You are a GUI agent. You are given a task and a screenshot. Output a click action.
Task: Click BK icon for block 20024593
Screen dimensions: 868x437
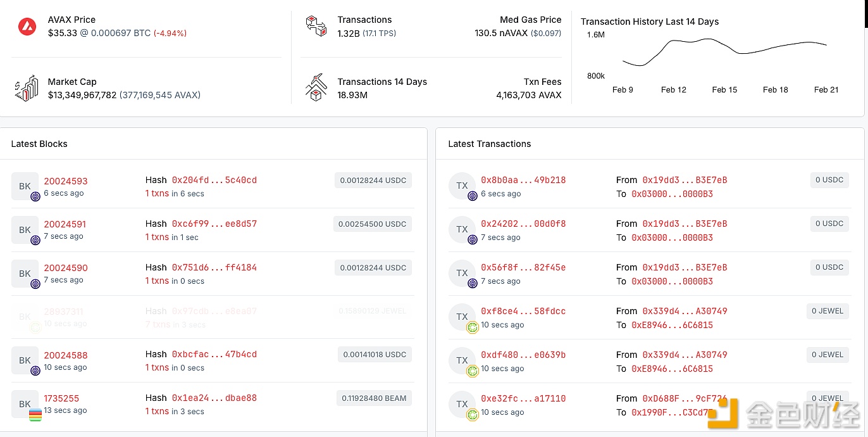coord(25,186)
